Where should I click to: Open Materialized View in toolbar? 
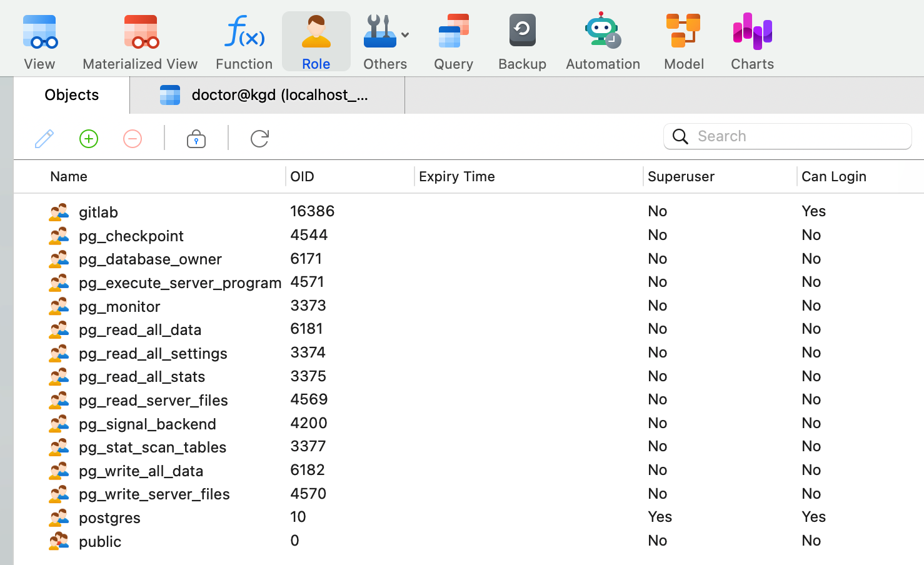140,41
